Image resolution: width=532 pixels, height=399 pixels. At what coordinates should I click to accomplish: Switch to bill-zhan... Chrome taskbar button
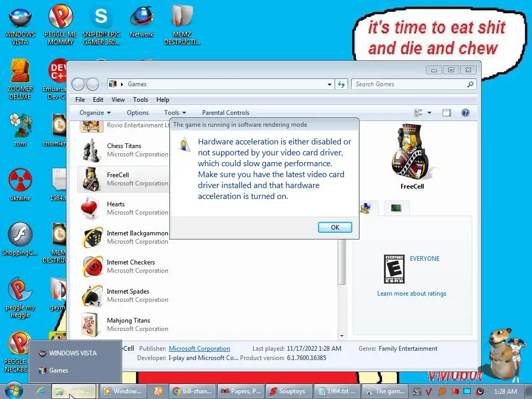(192, 391)
